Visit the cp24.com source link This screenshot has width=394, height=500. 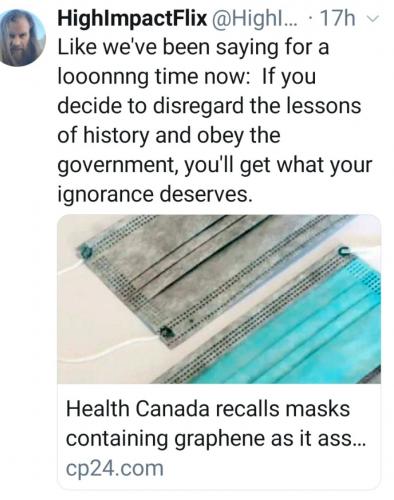coord(115,468)
